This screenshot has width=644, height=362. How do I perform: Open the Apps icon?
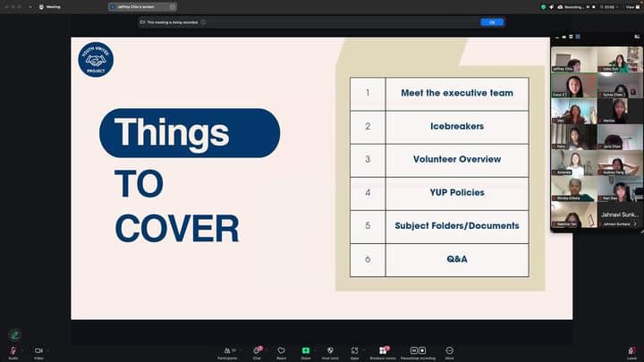[355, 350]
